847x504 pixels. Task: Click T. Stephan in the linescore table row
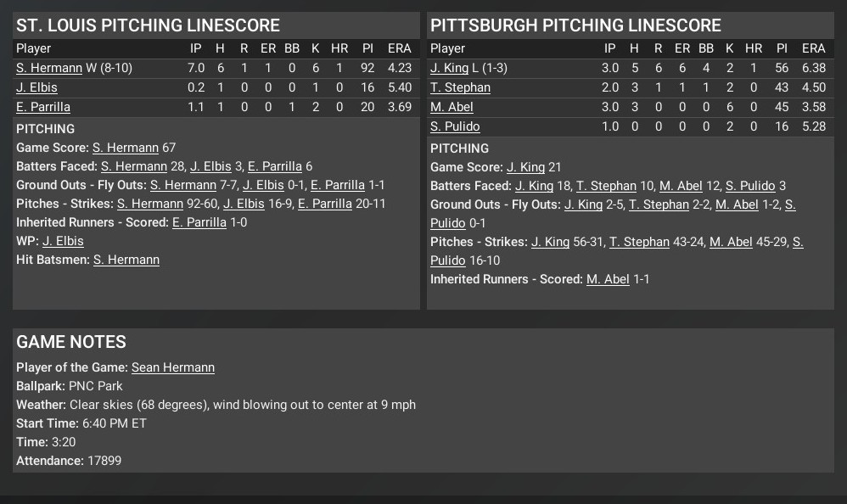460,87
